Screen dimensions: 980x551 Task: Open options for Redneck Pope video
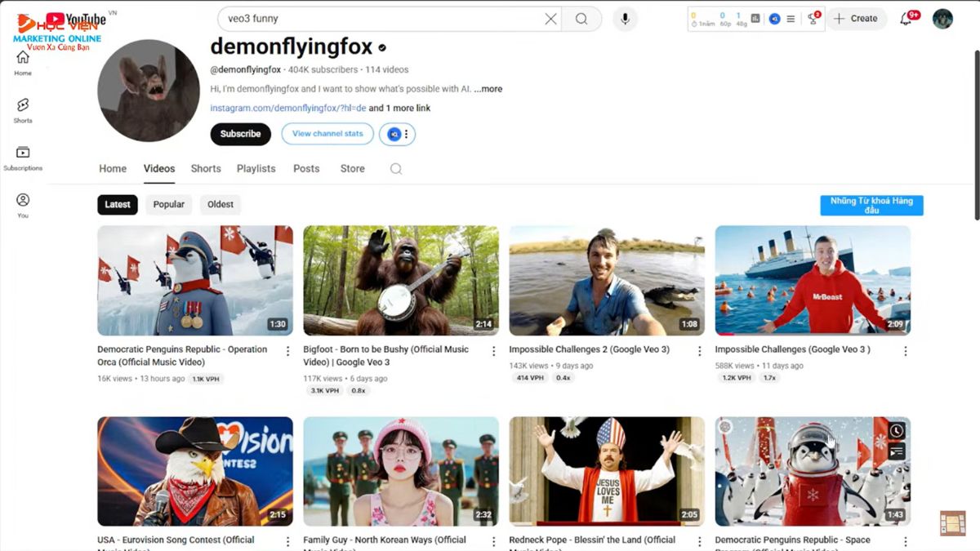(699, 542)
